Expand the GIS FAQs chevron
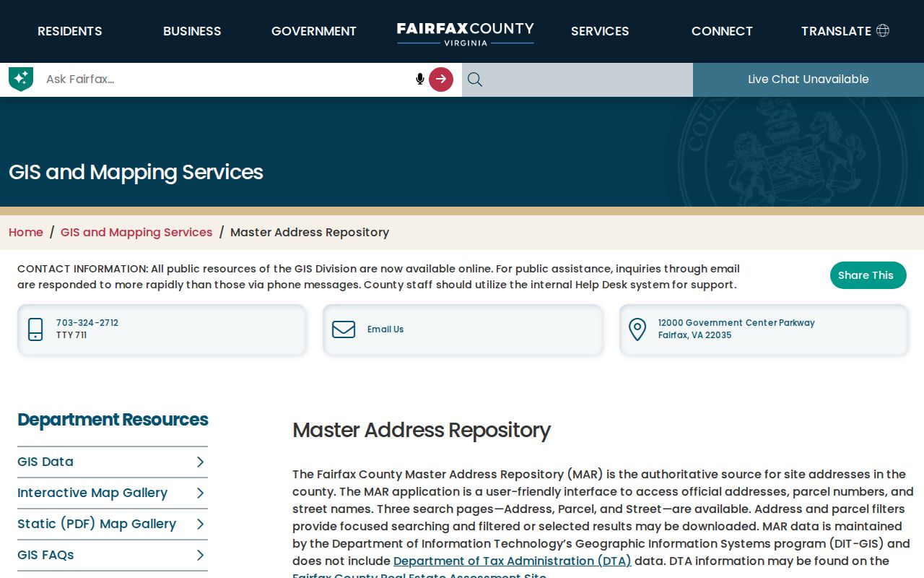The width and height of the screenshot is (924, 578). [x=201, y=555]
